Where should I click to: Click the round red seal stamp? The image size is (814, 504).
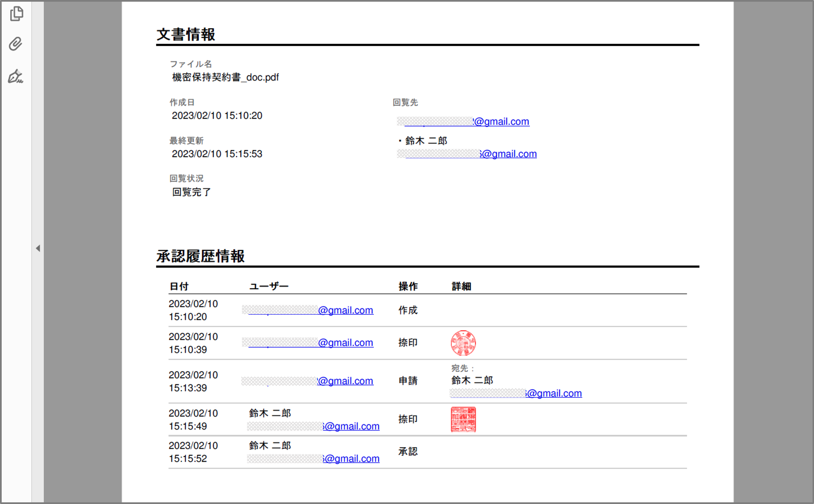[463, 343]
